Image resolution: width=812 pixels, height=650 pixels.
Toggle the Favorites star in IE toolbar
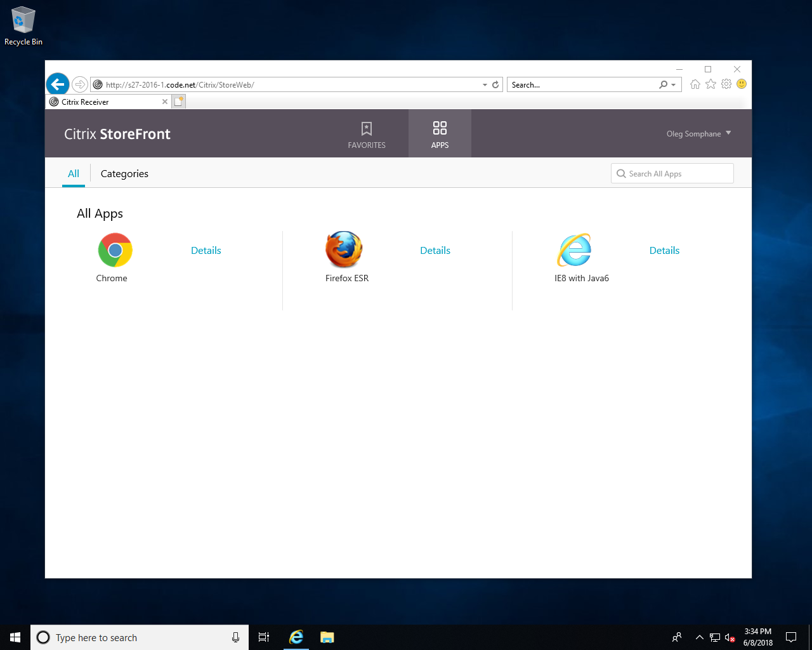[x=710, y=84]
